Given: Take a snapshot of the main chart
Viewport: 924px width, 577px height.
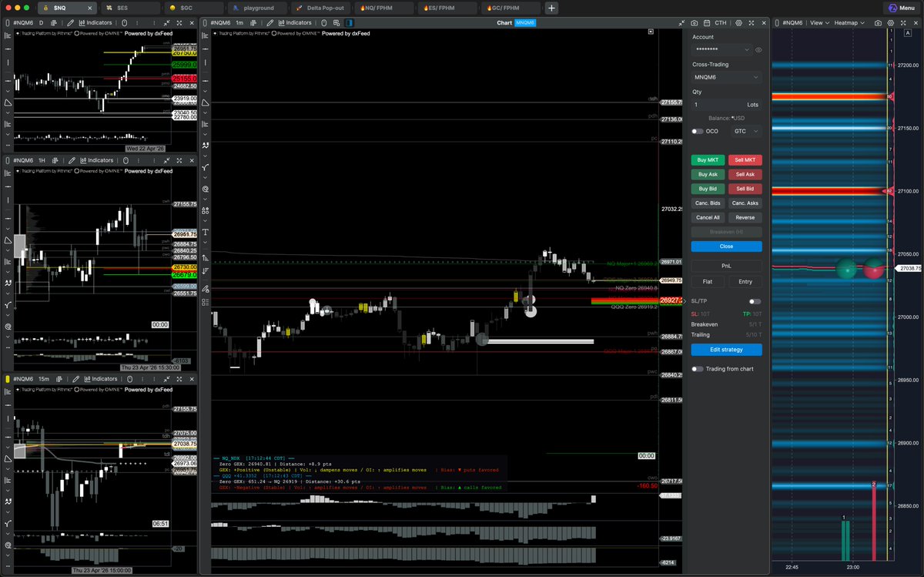Looking at the screenshot, I should click(695, 23).
